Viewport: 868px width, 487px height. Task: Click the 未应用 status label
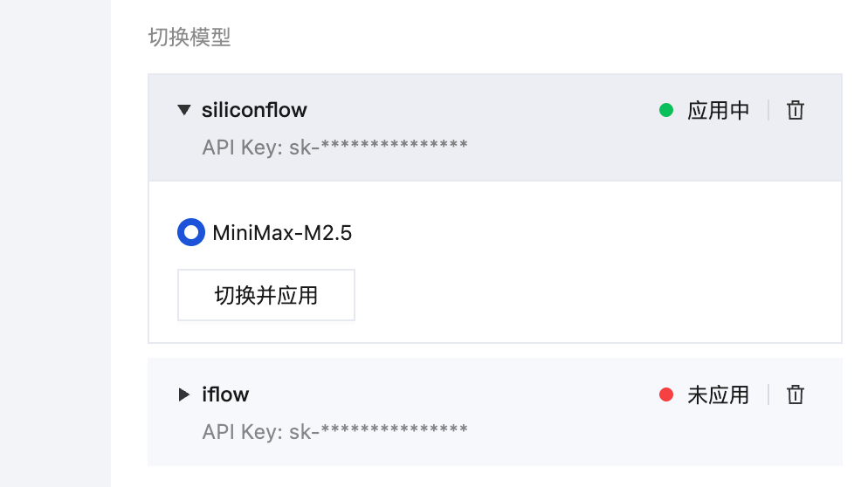pos(718,394)
